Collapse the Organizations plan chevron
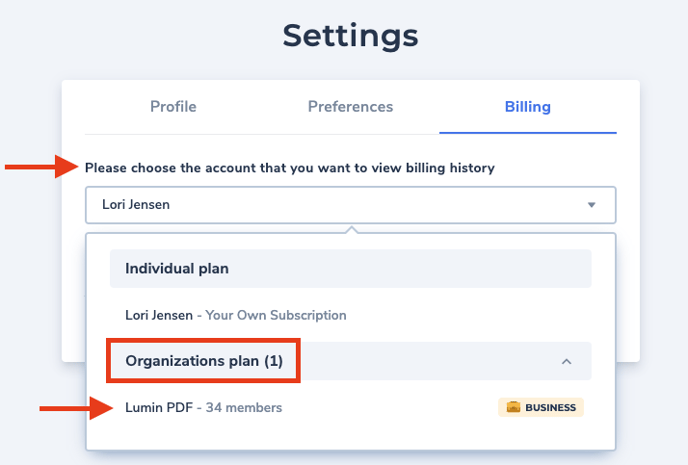The width and height of the screenshot is (688, 465). (x=566, y=361)
